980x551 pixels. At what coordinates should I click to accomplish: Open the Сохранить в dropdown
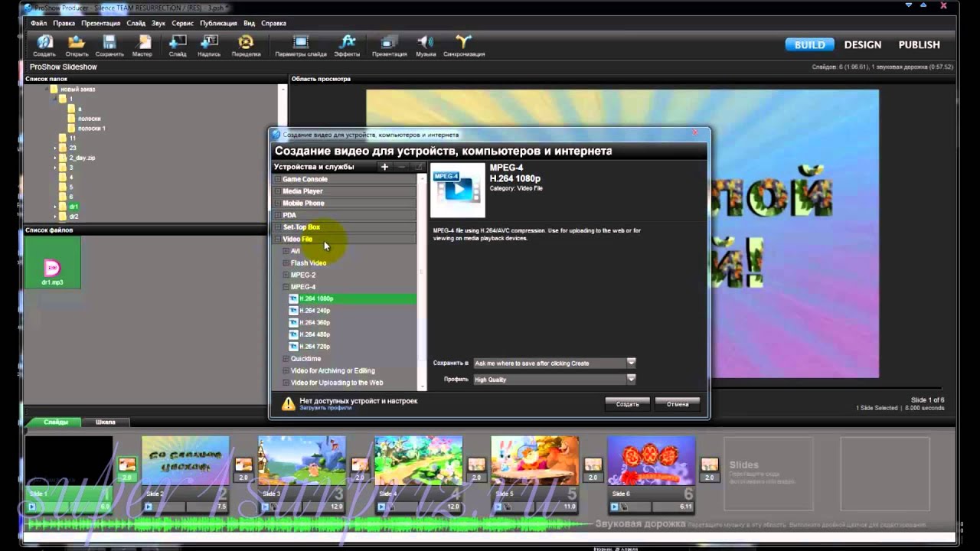(631, 363)
